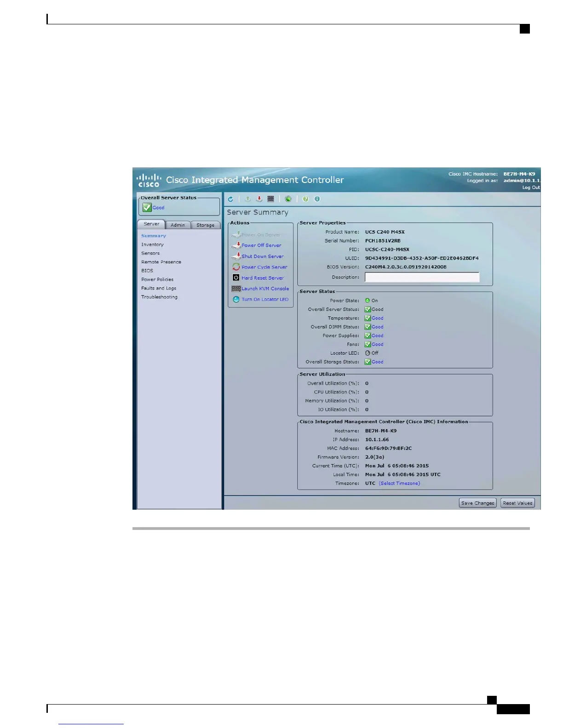Switch to the Storage tab
563x728 pixels.
pyautogui.click(x=205, y=225)
